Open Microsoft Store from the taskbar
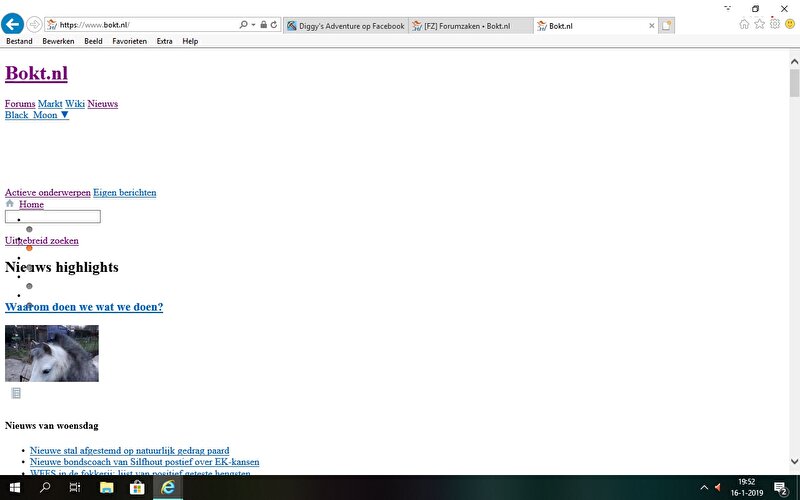This screenshot has width=800, height=500. point(137,488)
